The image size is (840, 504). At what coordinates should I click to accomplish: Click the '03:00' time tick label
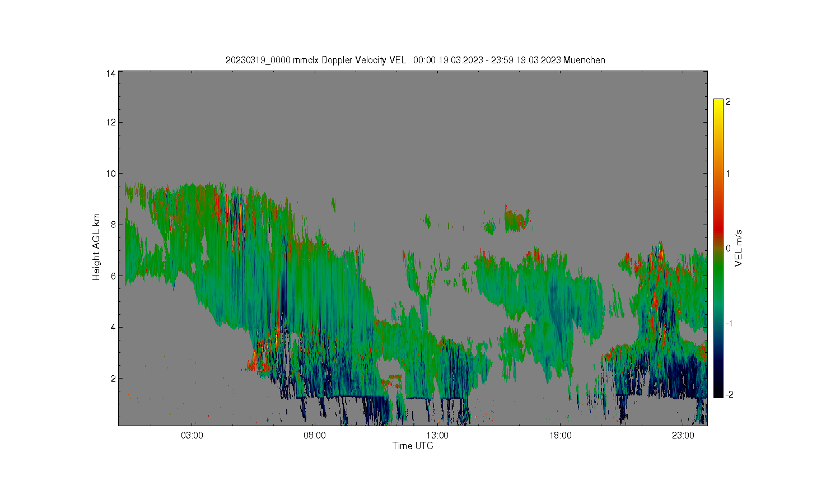click(x=192, y=435)
